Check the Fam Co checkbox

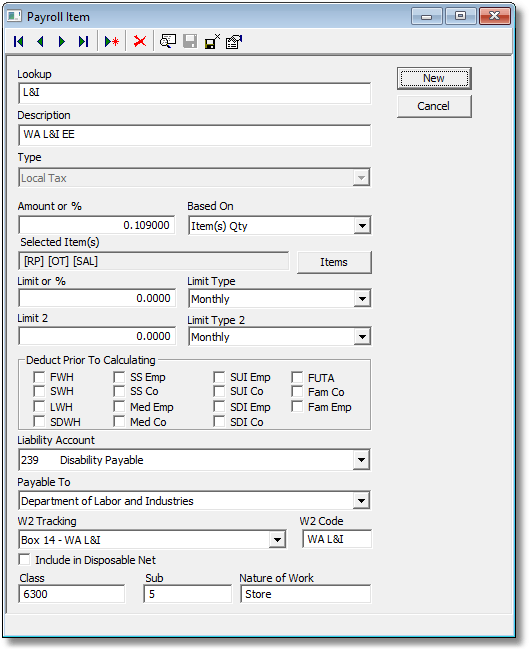click(297, 391)
